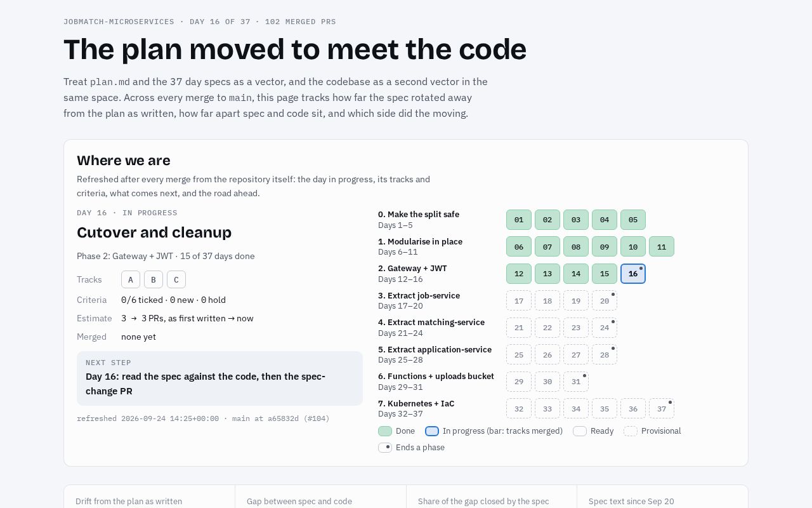Open day 11 tile
This screenshot has height=508, width=812.
tap(662, 246)
